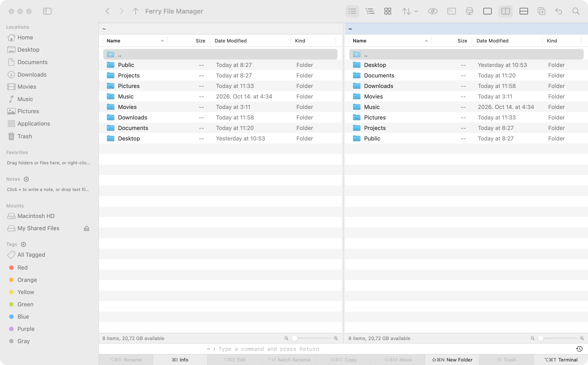Sort right pane by Kind column
Viewport: 588px width, 365px height.
561,41
